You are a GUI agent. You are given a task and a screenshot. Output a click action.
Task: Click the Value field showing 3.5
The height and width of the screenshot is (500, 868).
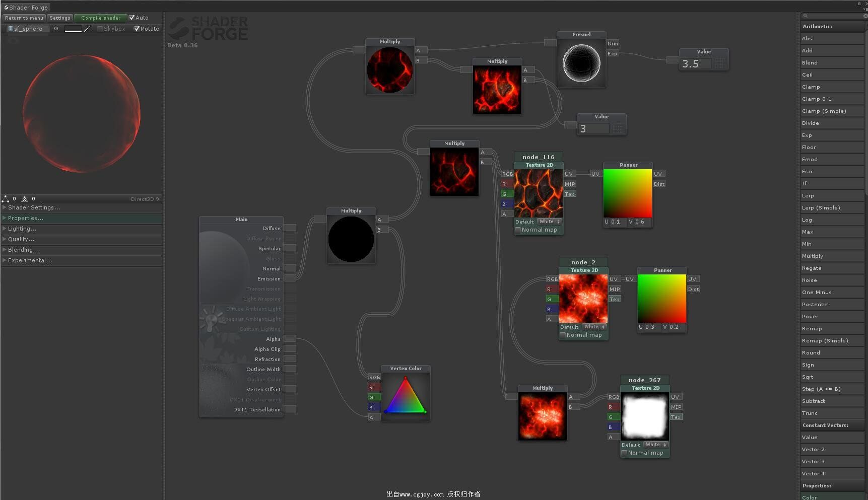tap(696, 64)
